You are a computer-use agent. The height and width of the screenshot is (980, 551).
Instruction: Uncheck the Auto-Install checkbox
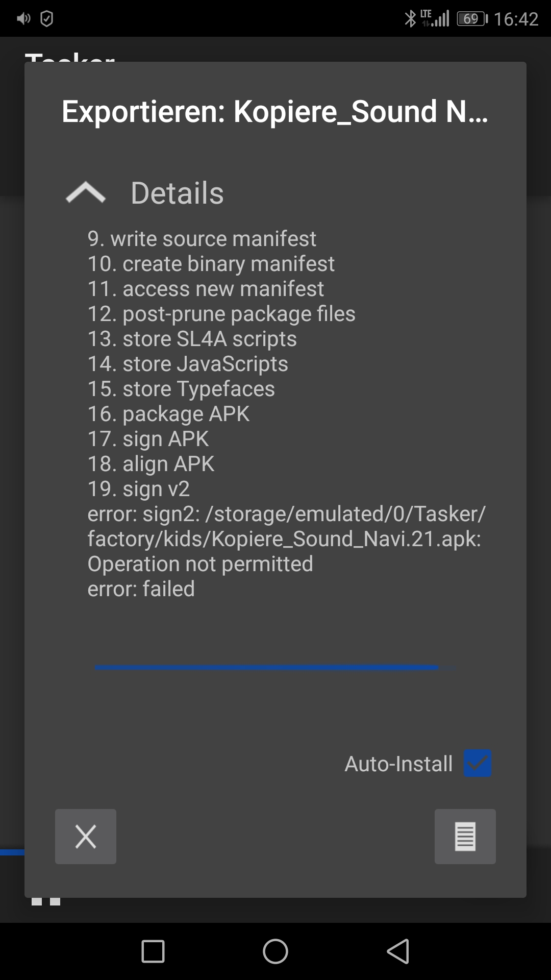(478, 764)
